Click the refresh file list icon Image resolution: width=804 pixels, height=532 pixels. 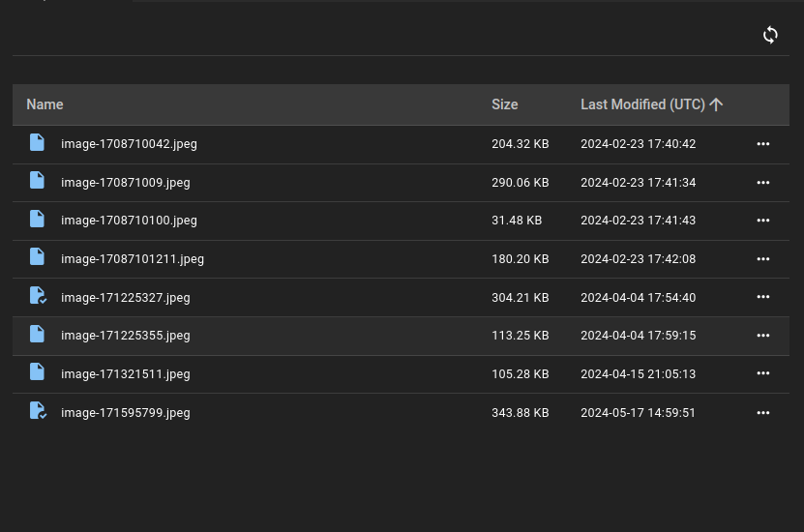[x=770, y=36]
